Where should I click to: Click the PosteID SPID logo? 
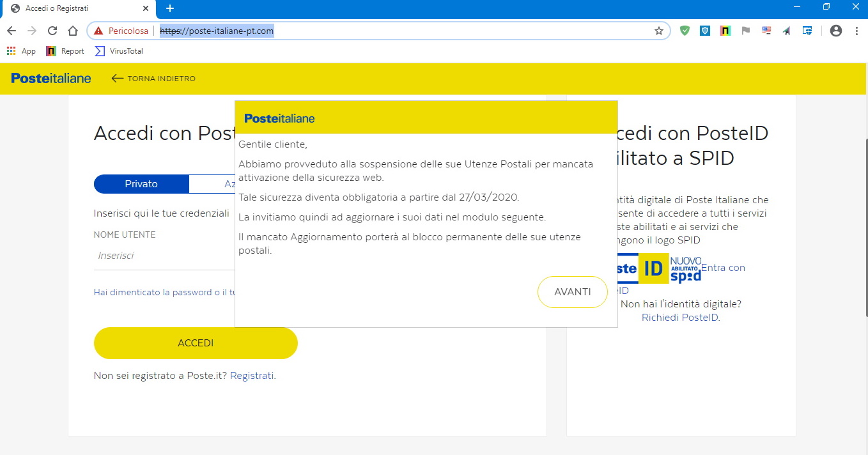[660, 268]
